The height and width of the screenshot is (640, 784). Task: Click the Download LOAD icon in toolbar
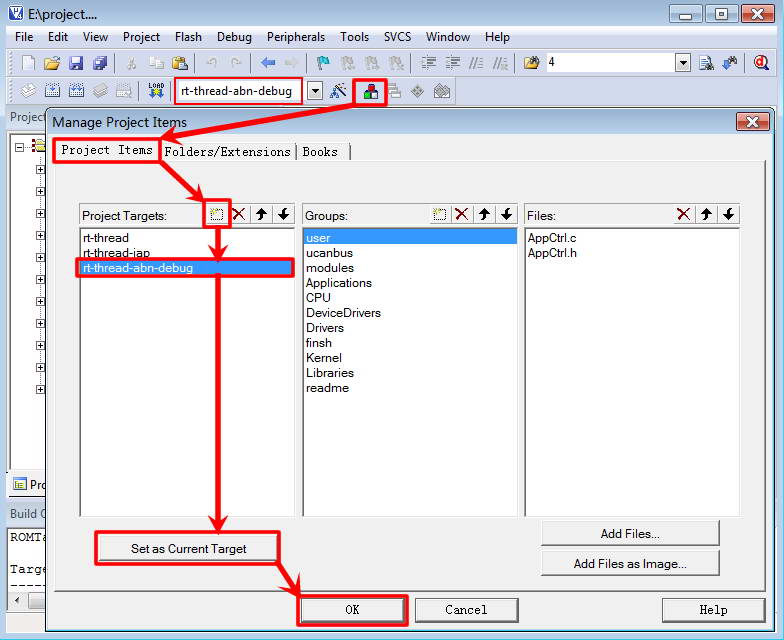[x=156, y=91]
